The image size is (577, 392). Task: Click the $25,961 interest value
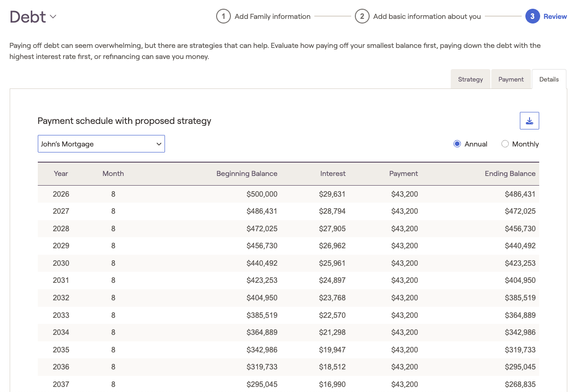(x=332, y=263)
